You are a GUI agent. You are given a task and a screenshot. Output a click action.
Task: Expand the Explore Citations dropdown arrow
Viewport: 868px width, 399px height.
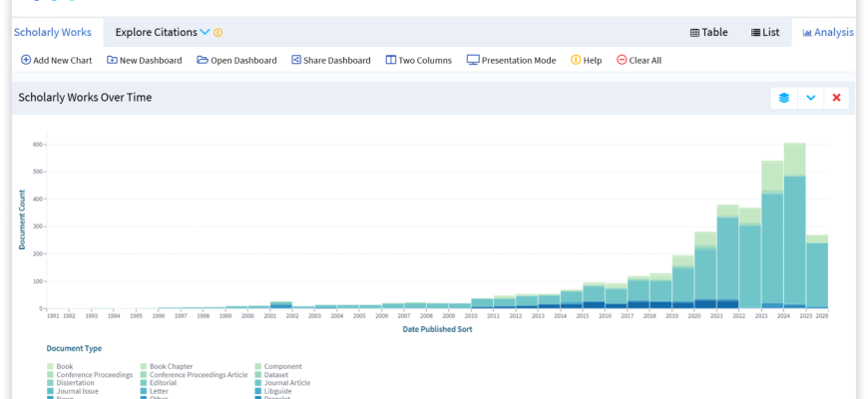pyautogui.click(x=205, y=32)
